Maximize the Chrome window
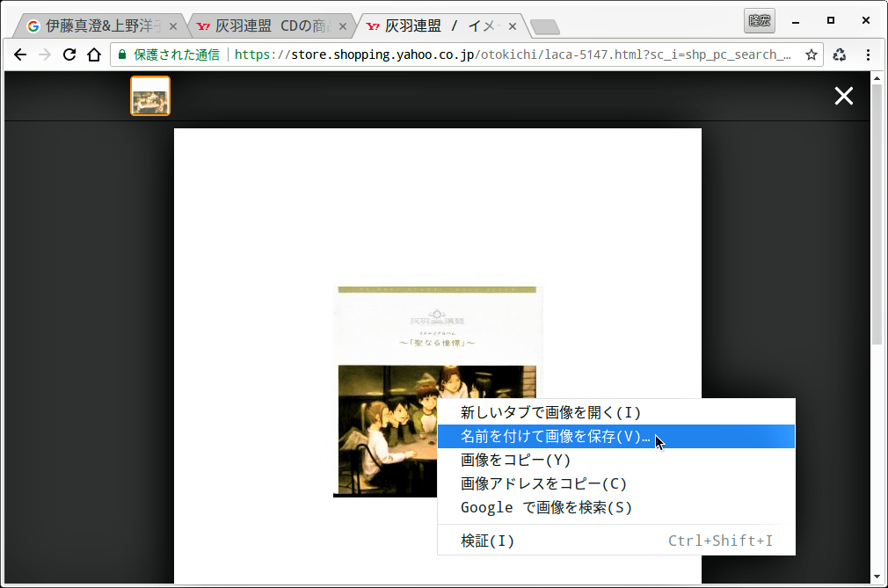 pos(831,20)
